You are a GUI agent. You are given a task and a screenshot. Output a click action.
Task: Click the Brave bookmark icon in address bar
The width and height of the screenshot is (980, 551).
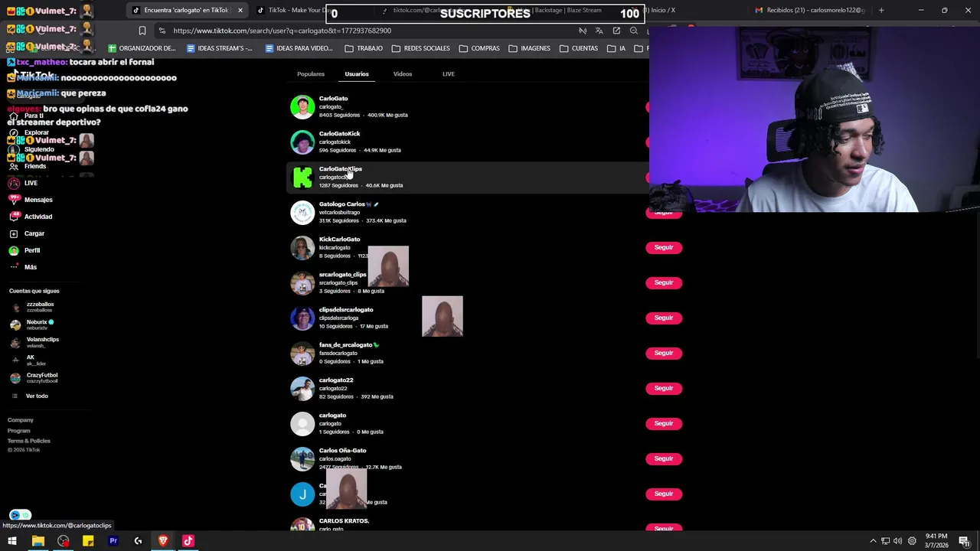pos(142,31)
